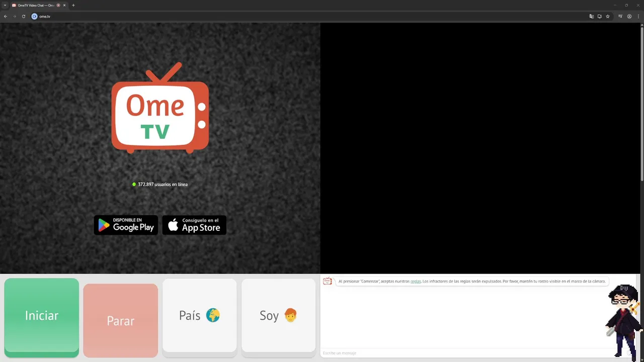Open the Chrome three-dot menu
The image size is (644, 362).
point(638,17)
